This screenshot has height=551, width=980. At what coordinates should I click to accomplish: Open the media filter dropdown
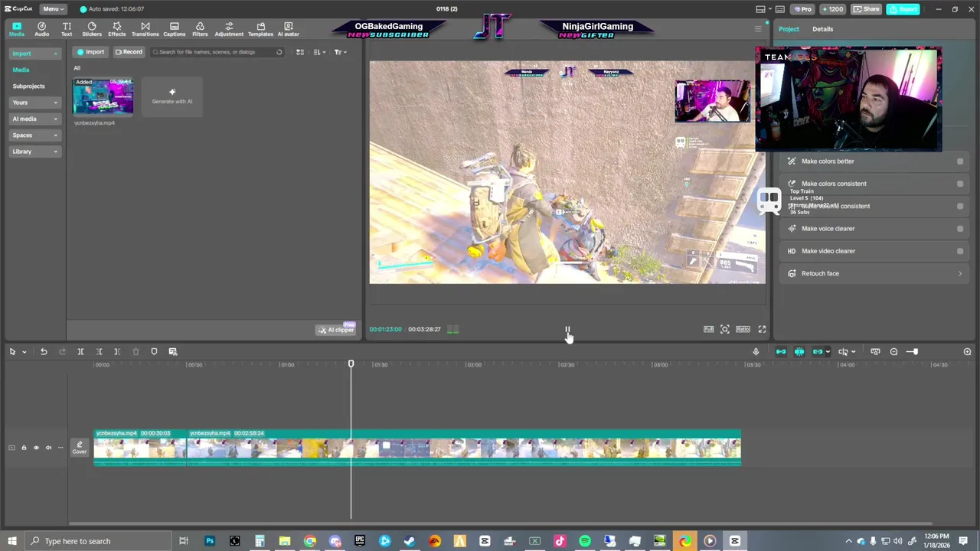coord(341,52)
